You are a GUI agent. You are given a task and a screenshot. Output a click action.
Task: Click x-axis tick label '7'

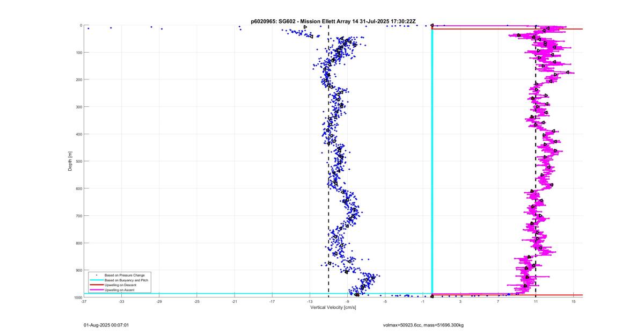point(498,301)
